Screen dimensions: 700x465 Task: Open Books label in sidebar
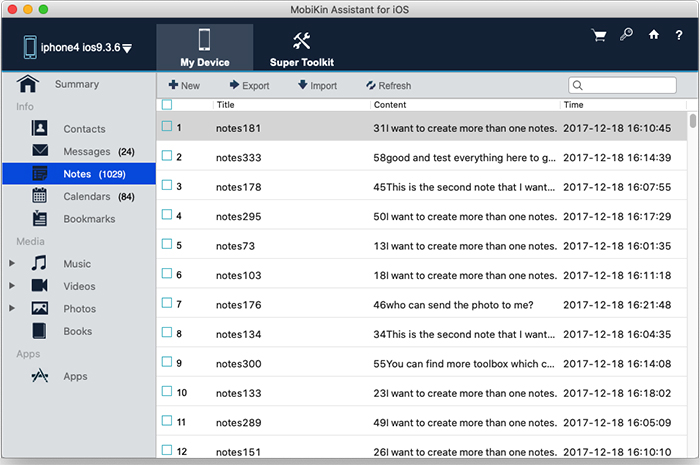coord(78,331)
